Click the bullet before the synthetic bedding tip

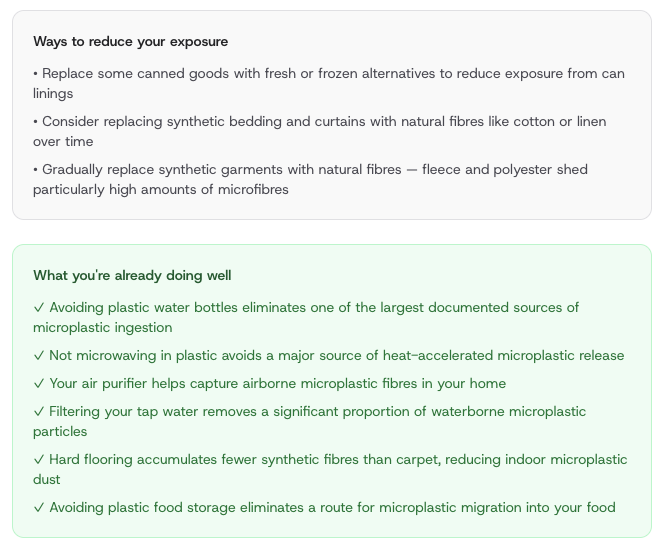pyautogui.click(x=36, y=122)
